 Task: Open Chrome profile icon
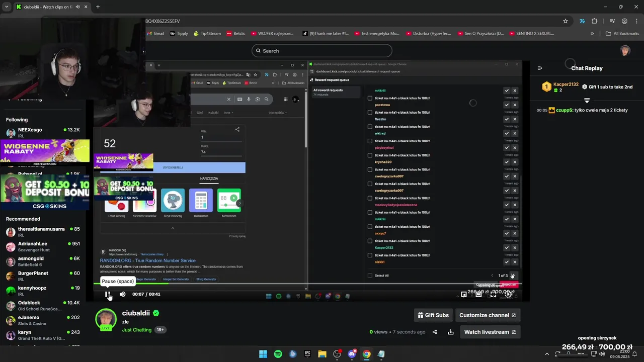click(624, 21)
